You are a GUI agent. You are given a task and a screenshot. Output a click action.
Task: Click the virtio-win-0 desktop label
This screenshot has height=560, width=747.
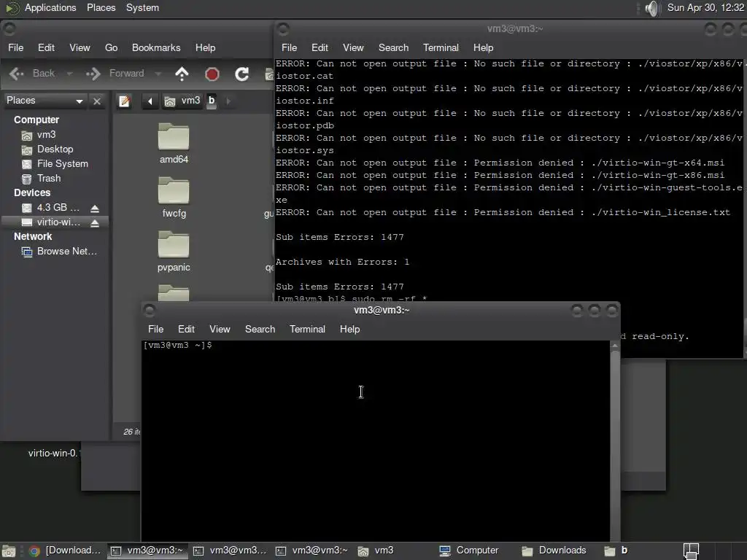click(x=54, y=454)
